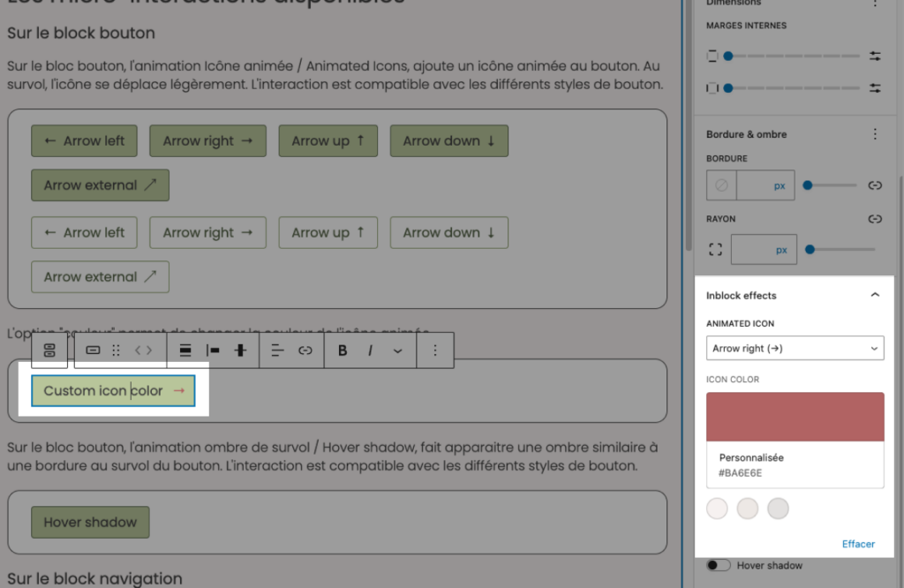Click the custom #BA6E6E color swatch
The width and height of the screenshot is (904, 588).
795,417
